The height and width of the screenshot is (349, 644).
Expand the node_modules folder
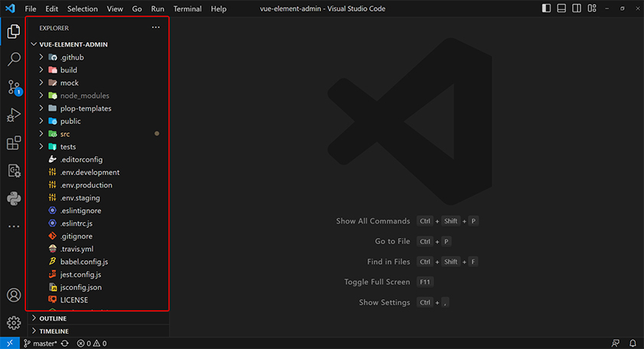[x=99, y=96]
